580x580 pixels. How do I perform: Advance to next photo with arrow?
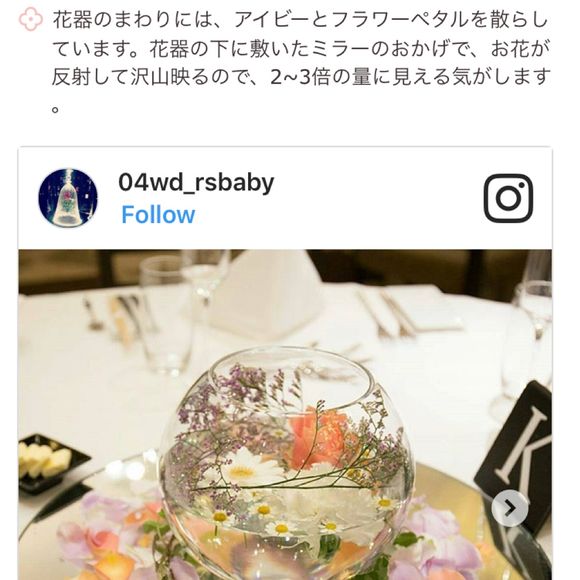tap(510, 508)
